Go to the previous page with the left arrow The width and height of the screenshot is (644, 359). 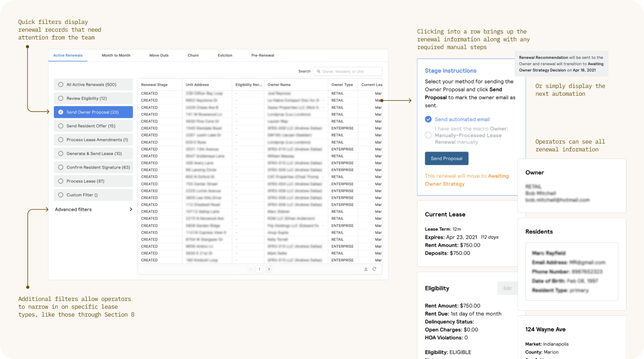251,269
